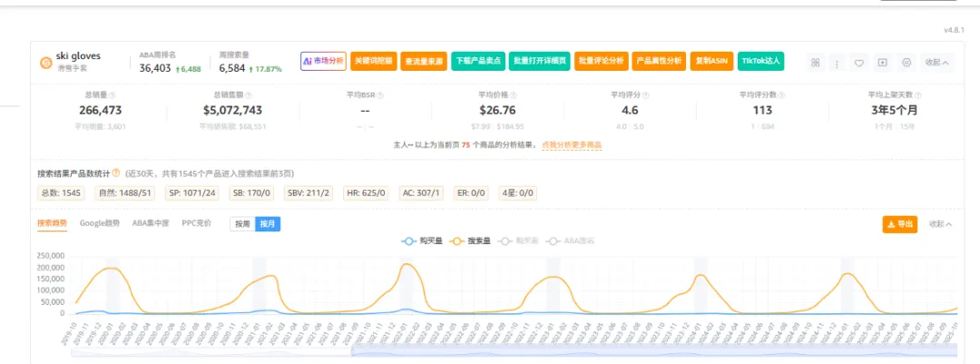Click the HR: 625/0 tag
Screen dimensions: 980x364
click(x=367, y=193)
